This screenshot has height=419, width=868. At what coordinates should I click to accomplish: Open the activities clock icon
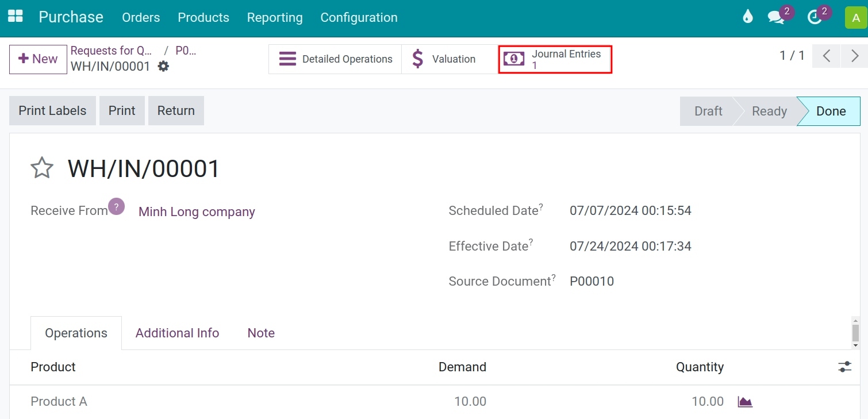tap(815, 17)
